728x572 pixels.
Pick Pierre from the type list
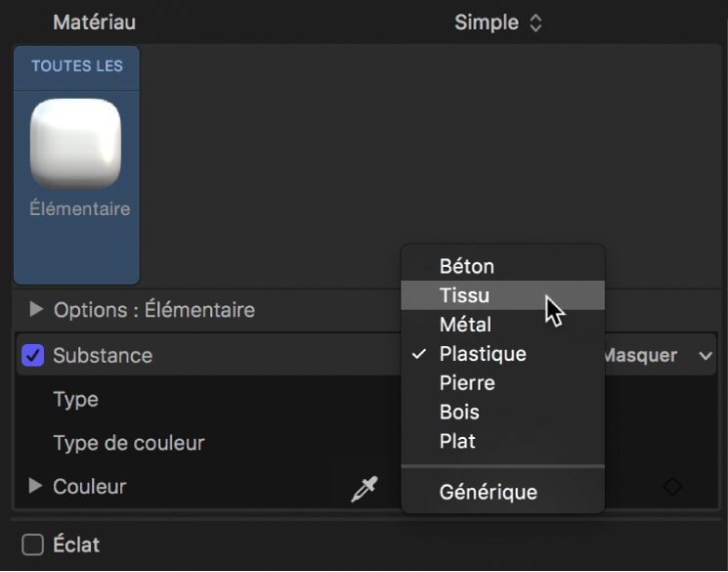(x=467, y=383)
